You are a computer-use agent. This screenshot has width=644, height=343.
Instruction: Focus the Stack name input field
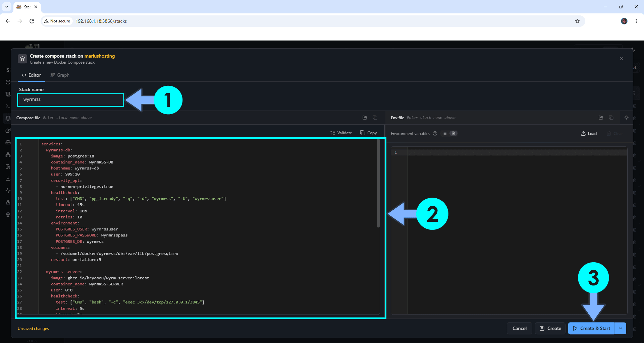pyautogui.click(x=71, y=100)
